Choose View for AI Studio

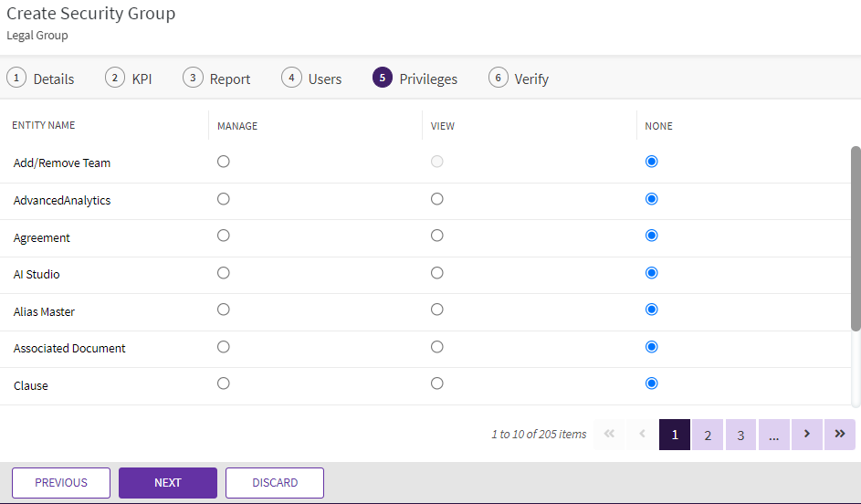click(x=437, y=273)
